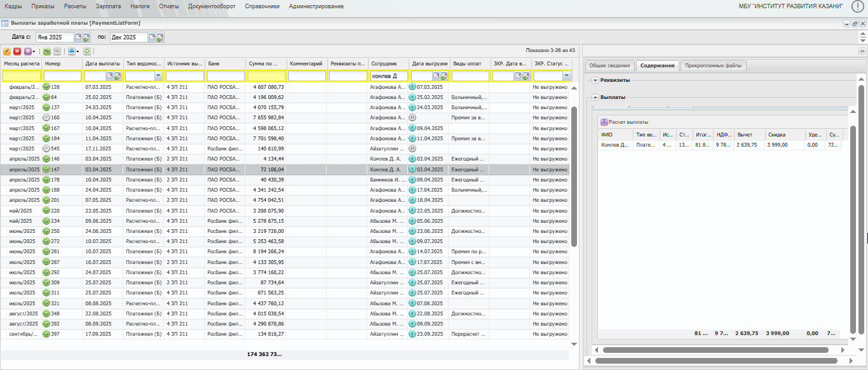This screenshot has width=868, height=370.
Task: Expand the 'Реквизиты' section
Action: [595, 81]
